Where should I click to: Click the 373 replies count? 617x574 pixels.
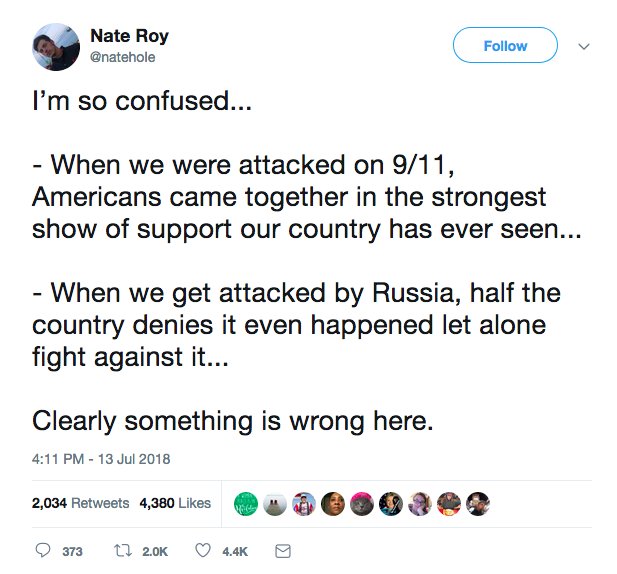[72, 552]
